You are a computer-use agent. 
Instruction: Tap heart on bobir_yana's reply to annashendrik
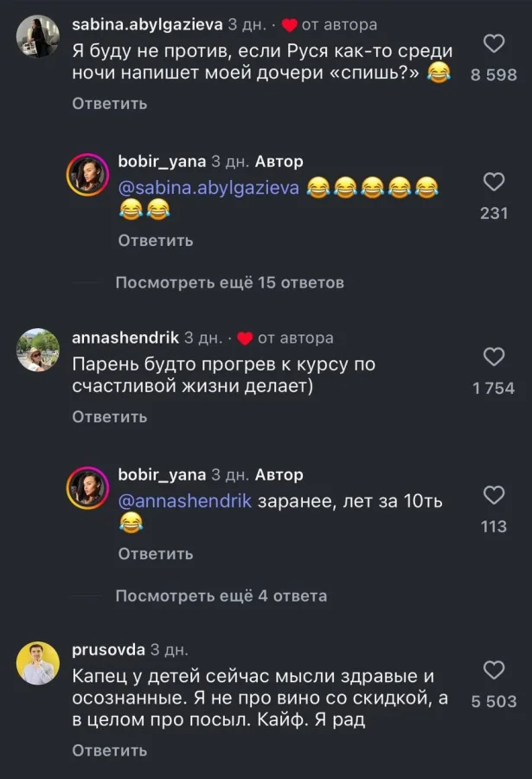493,495
